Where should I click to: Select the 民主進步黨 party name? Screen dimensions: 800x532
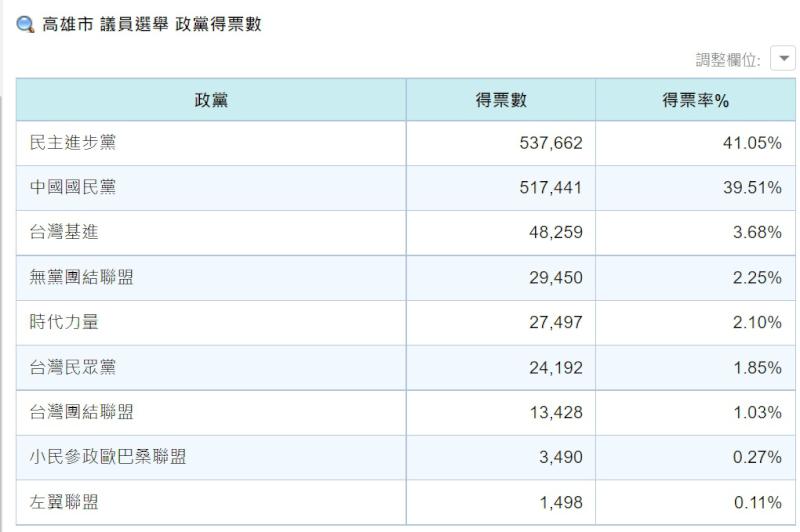tap(73, 143)
